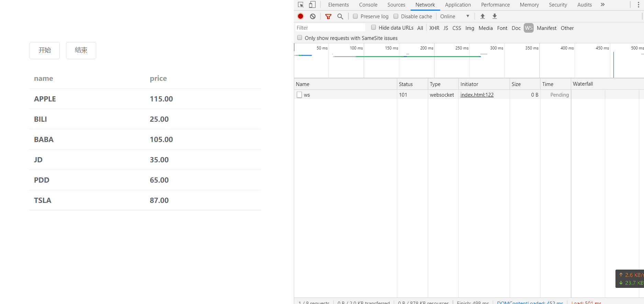Screen dimensions: 644x304
Task: Show more DevTools tabs chevron
Action: (x=602, y=5)
